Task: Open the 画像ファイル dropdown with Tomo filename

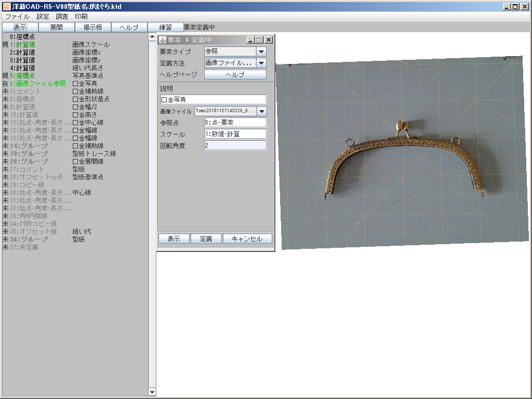Action: tap(230, 111)
